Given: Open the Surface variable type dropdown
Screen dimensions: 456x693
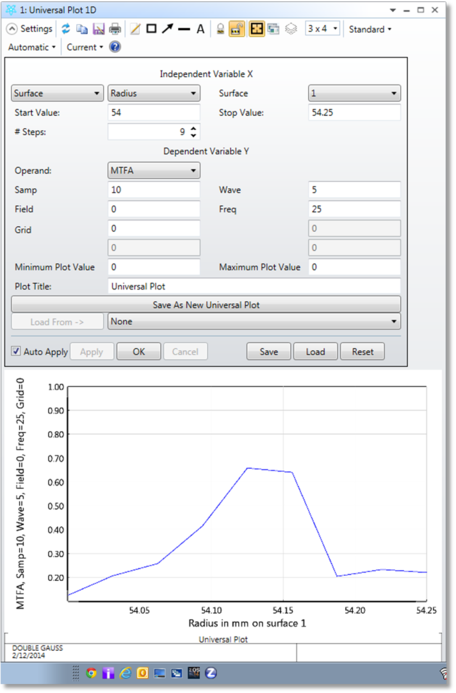Looking at the screenshot, I should [57, 93].
